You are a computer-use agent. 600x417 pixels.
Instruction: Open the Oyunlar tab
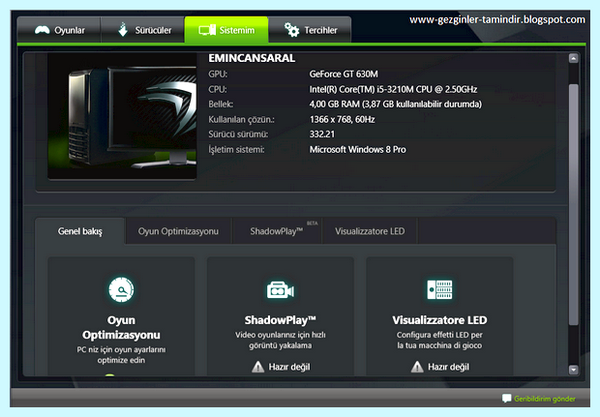click(x=59, y=30)
